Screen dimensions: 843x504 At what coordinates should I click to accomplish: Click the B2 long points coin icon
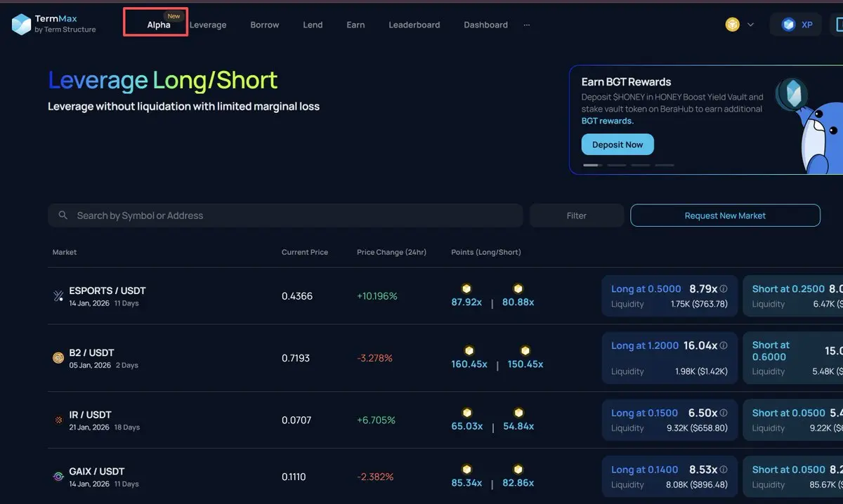pos(469,350)
